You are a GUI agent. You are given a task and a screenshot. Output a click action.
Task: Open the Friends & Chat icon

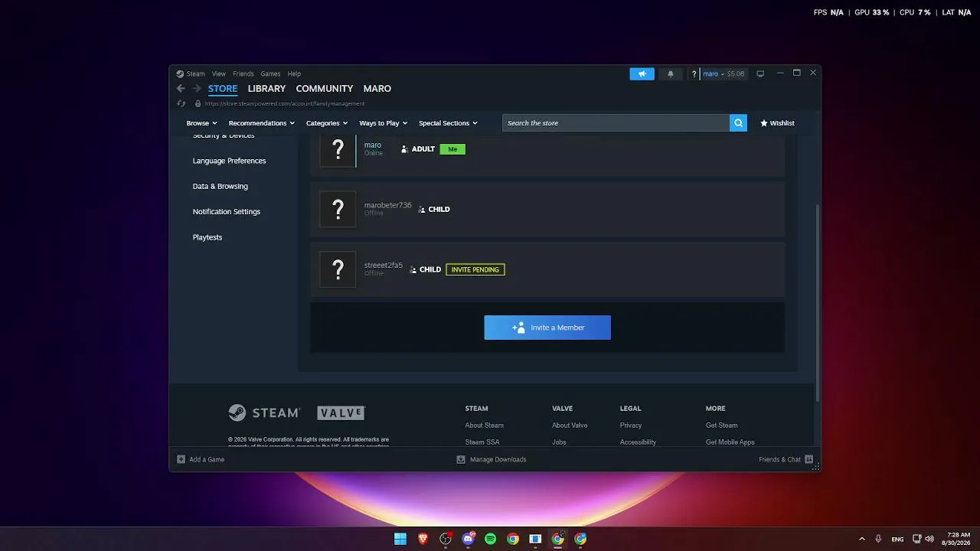tap(808, 459)
